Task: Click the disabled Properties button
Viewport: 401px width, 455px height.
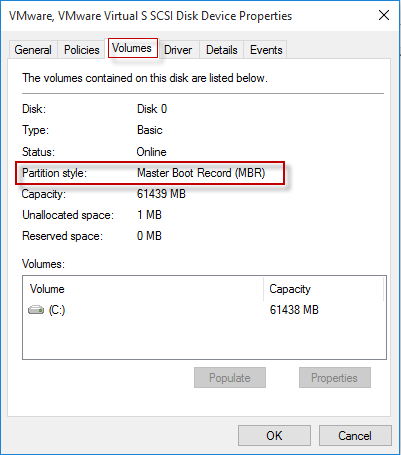Action: [x=334, y=378]
